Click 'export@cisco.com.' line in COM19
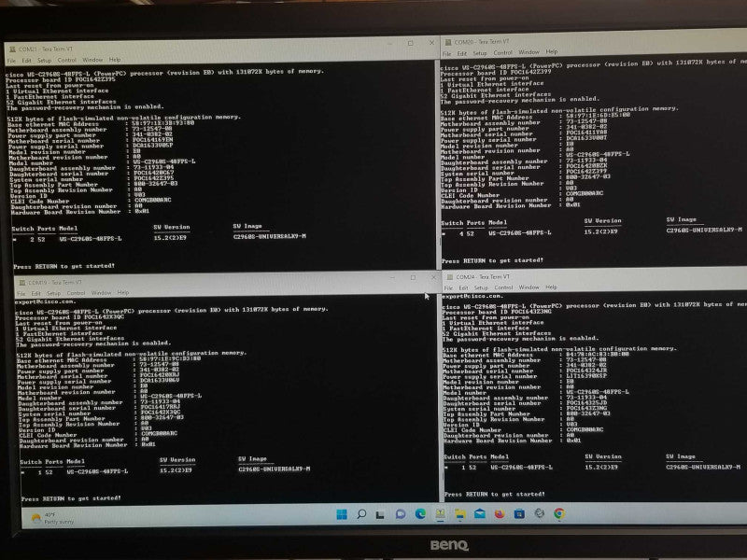 tap(45, 301)
